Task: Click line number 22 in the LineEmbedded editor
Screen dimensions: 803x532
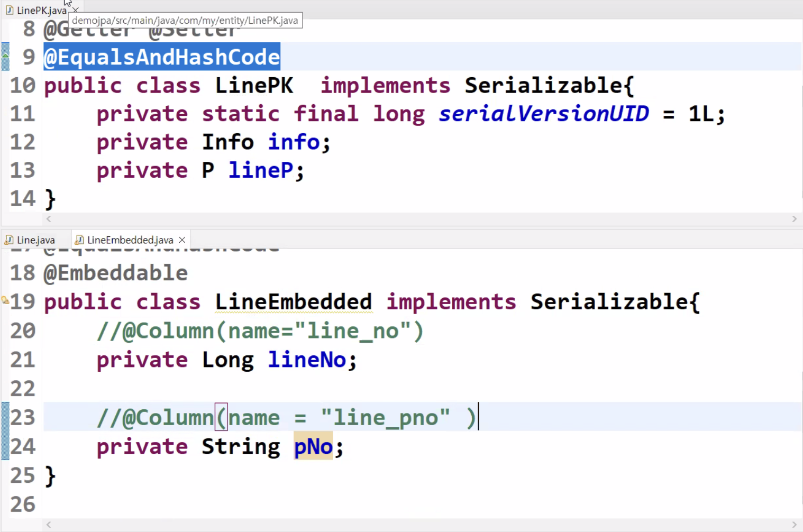Action: coord(23,389)
